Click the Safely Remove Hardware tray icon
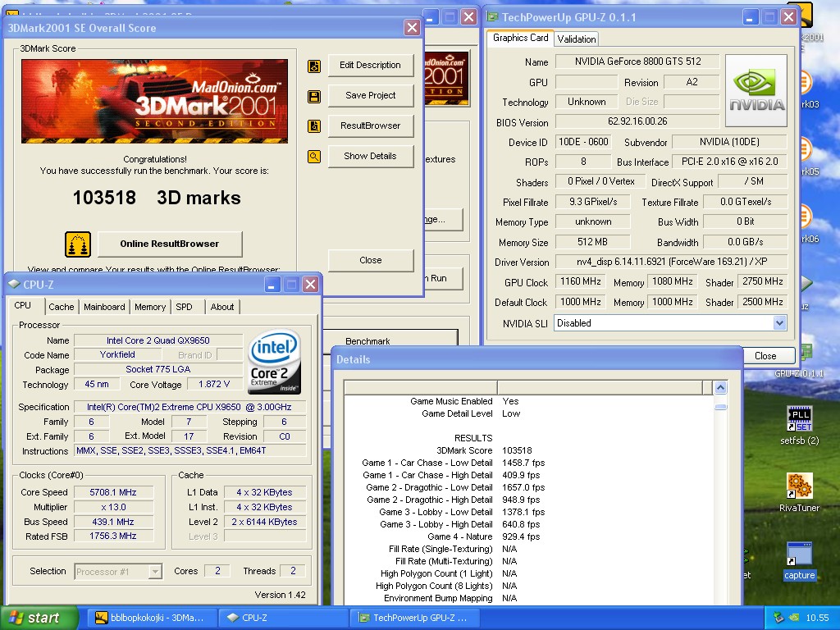Image resolution: width=840 pixels, height=630 pixels. [778, 618]
